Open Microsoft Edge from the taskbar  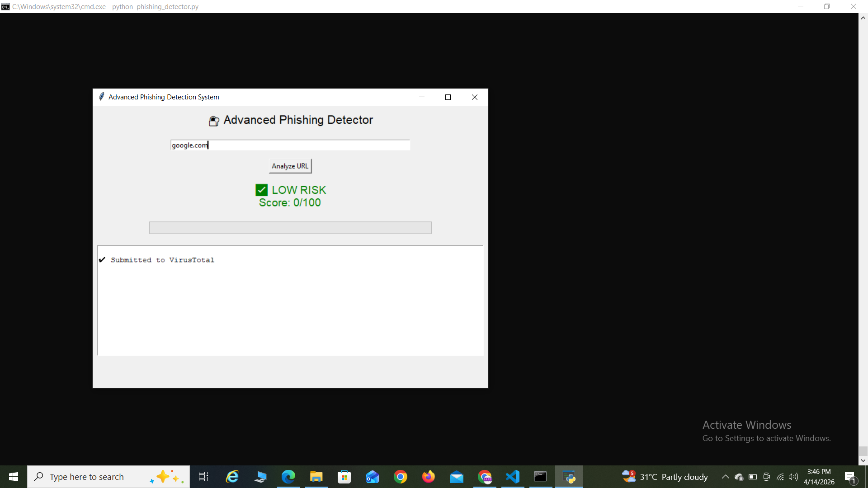point(288,477)
